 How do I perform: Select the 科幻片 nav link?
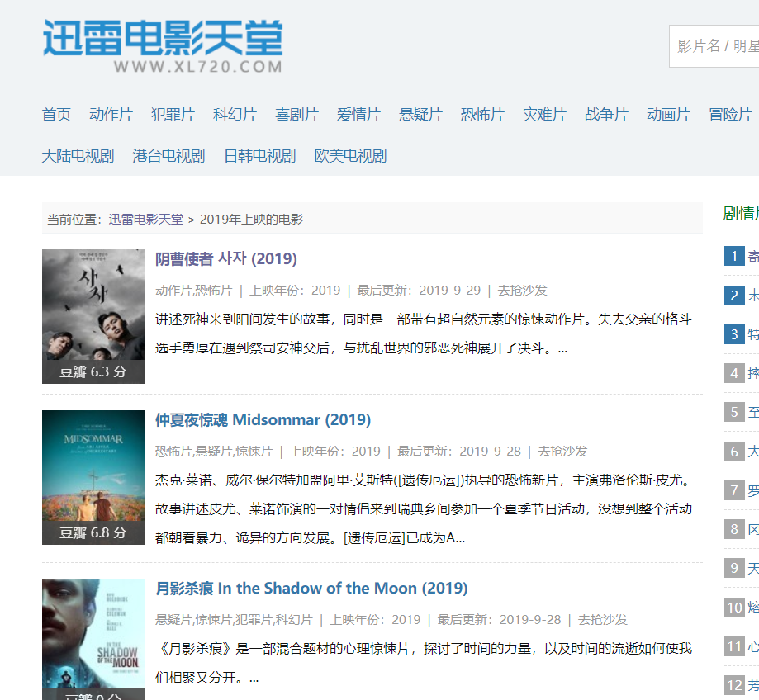tap(235, 115)
